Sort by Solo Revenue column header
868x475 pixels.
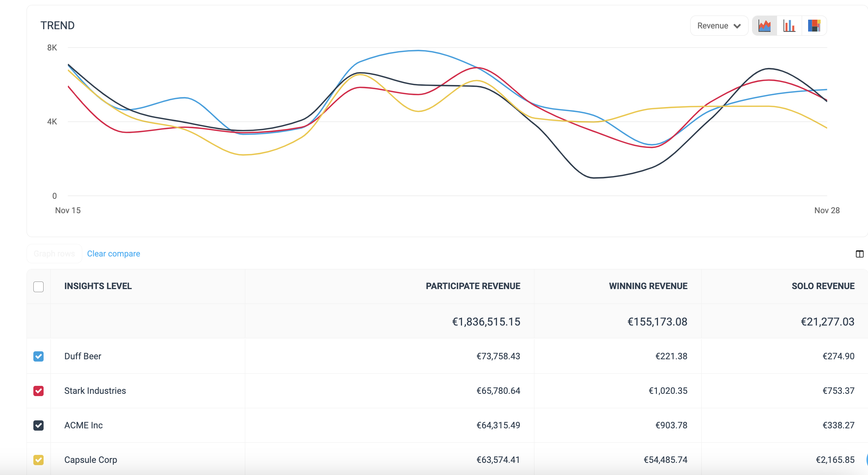coord(823,286)
